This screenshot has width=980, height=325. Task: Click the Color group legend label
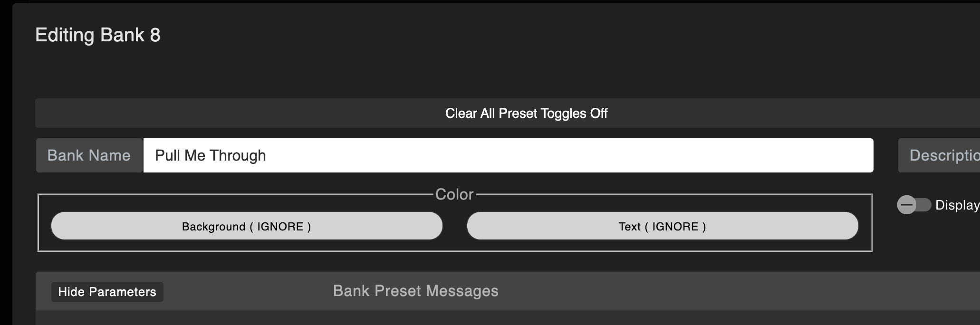454,194
